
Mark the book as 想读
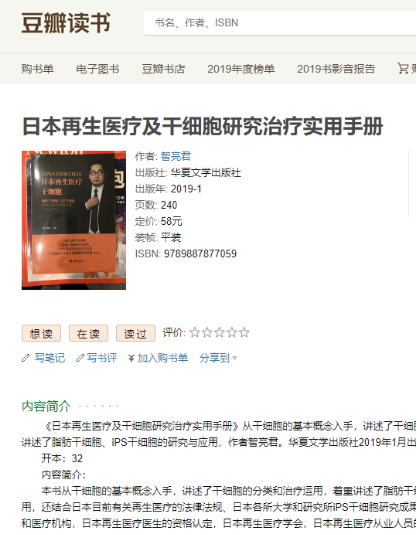[x=41, y=333]
